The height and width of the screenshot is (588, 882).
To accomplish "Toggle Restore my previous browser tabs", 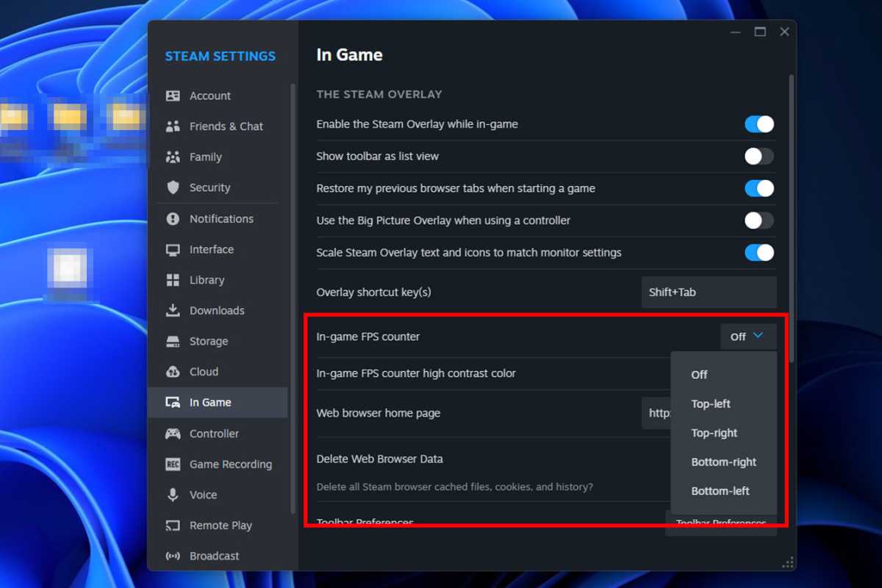I will click(759, 188).
